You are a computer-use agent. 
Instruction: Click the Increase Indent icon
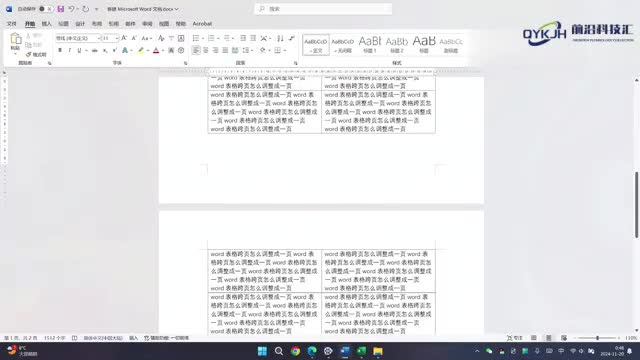tap(253, 38)
